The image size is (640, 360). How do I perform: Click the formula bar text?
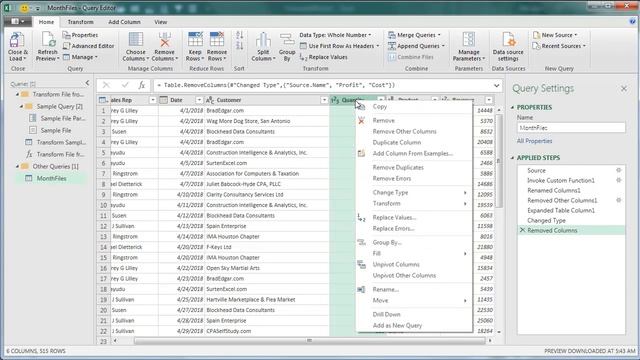pos(276,85)
